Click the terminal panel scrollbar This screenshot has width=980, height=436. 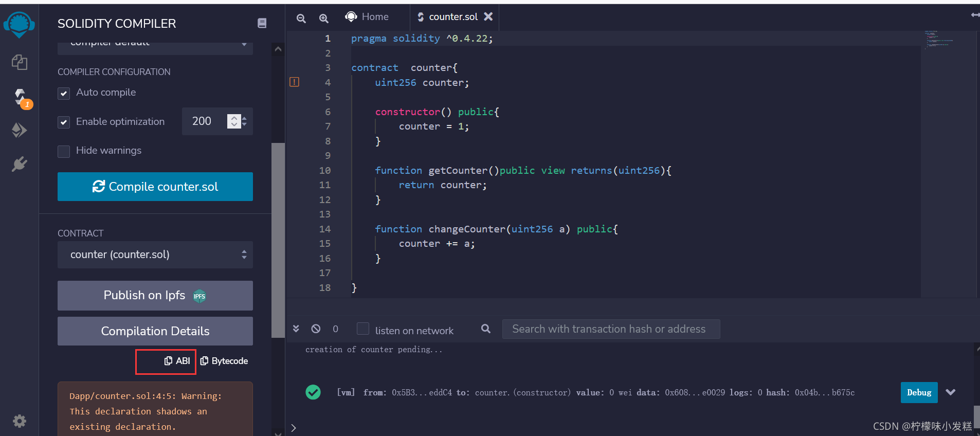[x=976, y=416]
